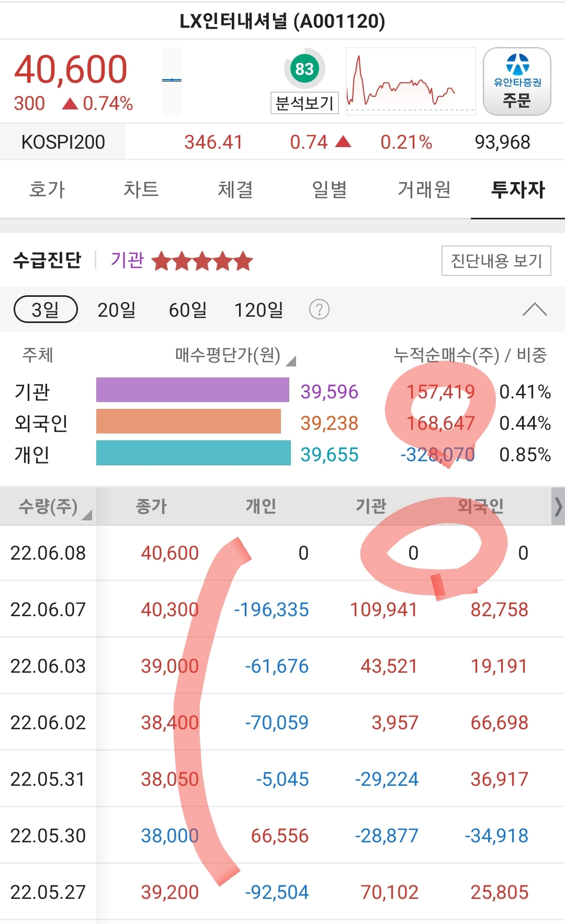This screenshot has width=565, height=924.
Task: Click 개인 value -196,335
Action: click(x=272, y=609)
